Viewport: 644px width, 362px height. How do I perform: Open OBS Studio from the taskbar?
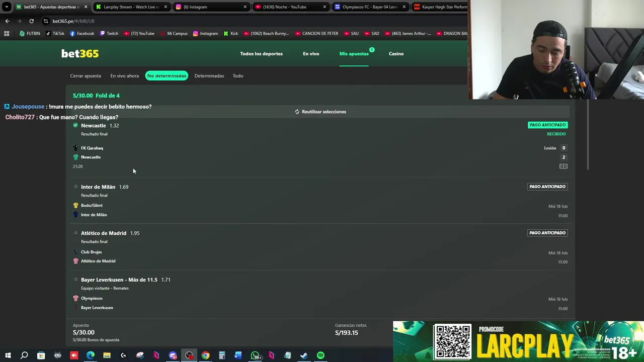[189, 355]
